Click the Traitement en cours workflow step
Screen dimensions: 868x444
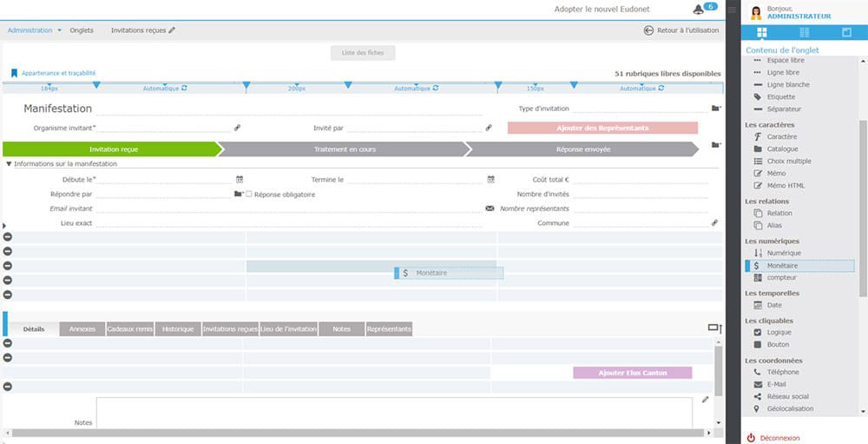pos(342,149)
